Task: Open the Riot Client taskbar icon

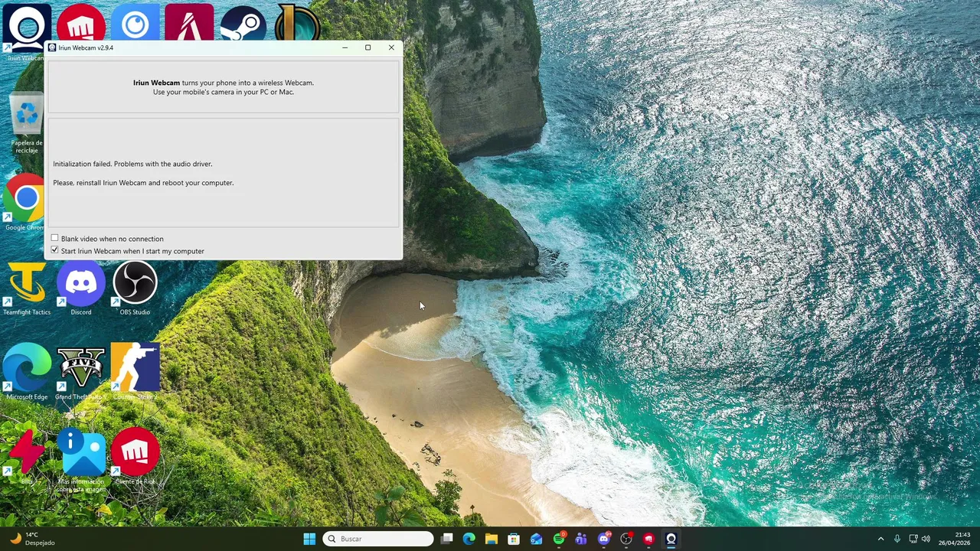Action: pos(648,539)
